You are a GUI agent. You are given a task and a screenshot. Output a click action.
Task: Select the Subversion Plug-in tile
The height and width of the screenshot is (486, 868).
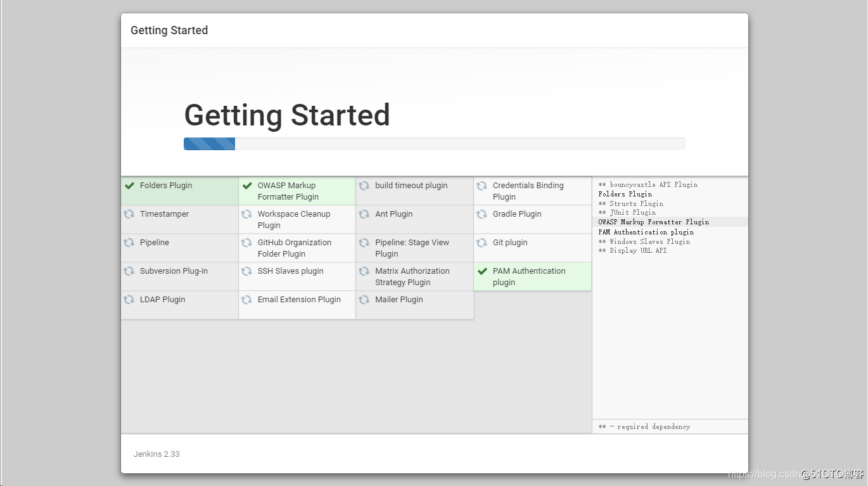coord(180,276)
